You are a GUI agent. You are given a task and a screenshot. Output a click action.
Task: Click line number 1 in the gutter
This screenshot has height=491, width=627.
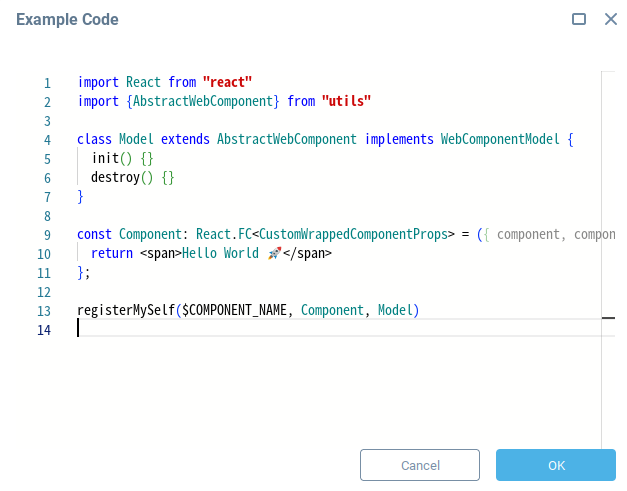pyautogui.click(x=46, y=83)
